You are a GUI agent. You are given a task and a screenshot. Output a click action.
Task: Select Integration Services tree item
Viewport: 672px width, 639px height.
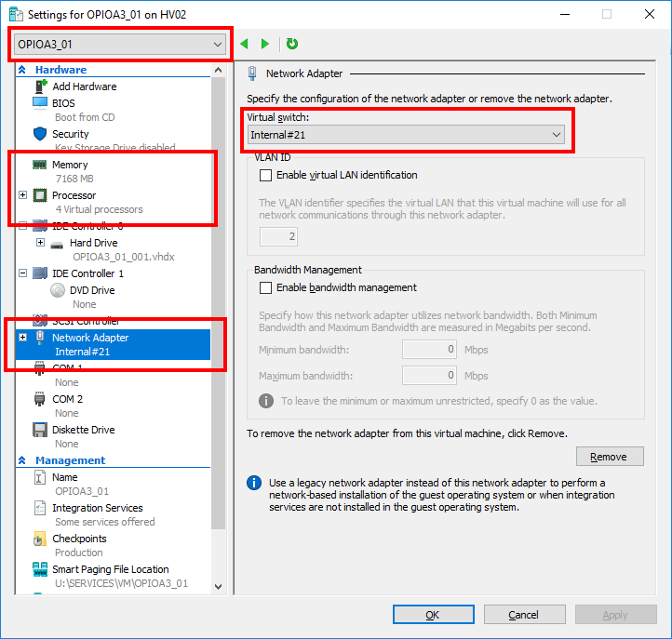[114, 514]
